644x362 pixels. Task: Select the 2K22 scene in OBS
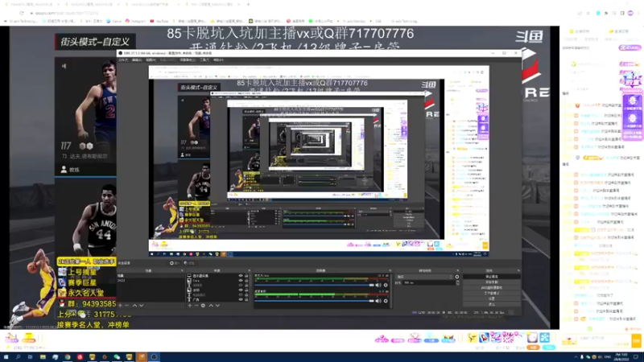[151, 280]
